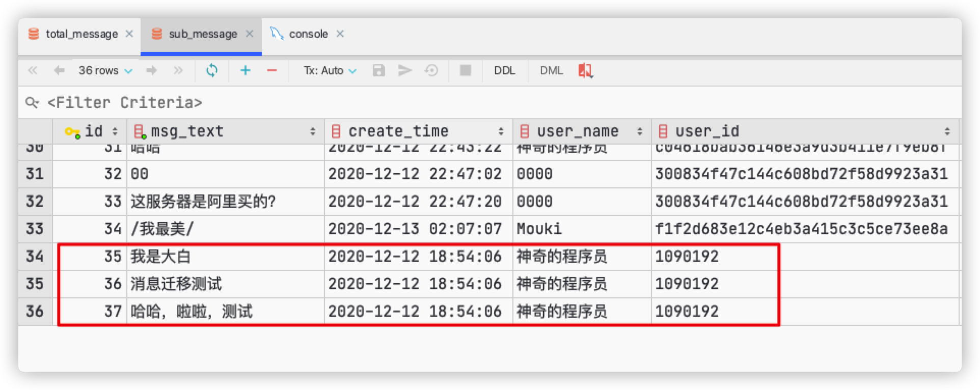Delete row using the minus icon

pyautogui.click(x=272, y=71)
